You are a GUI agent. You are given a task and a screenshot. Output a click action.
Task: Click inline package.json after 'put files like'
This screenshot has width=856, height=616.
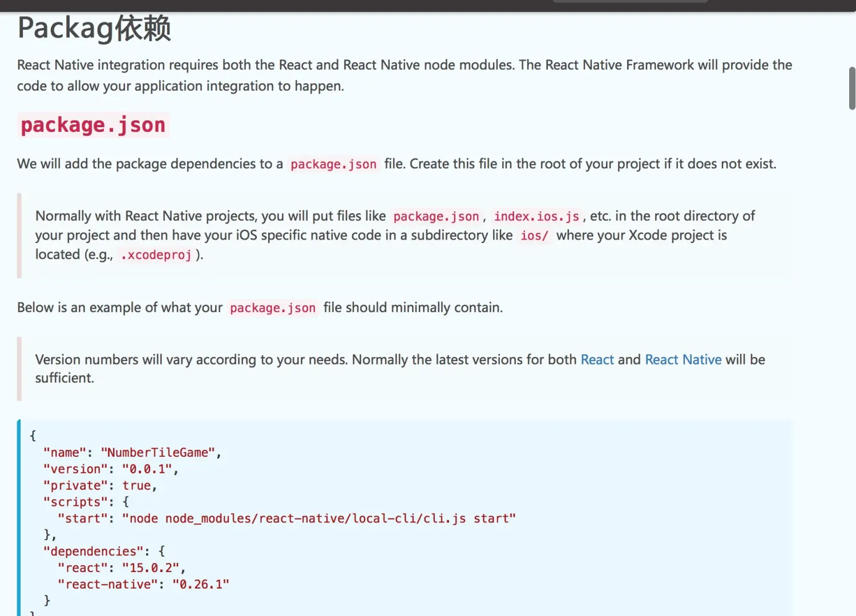(436, 217)
